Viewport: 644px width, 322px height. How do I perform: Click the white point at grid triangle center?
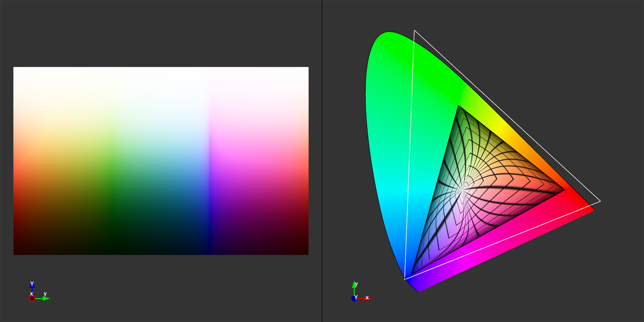463,189
